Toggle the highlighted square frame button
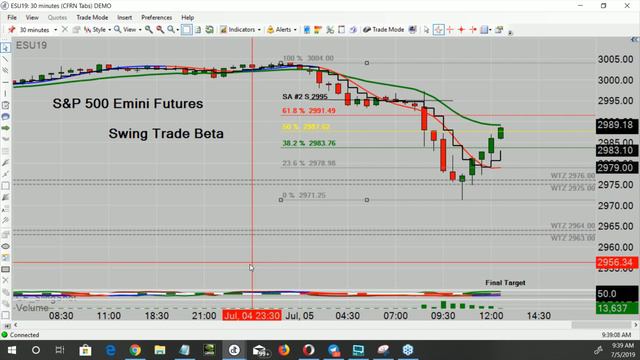640x360 pixels. click(187, 29)
